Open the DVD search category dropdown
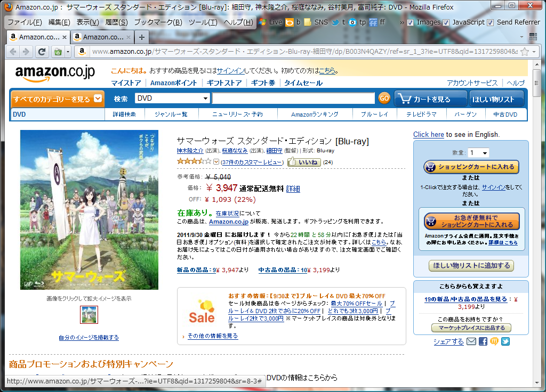This screenshot has height=392, width=546. coord(172,99)
